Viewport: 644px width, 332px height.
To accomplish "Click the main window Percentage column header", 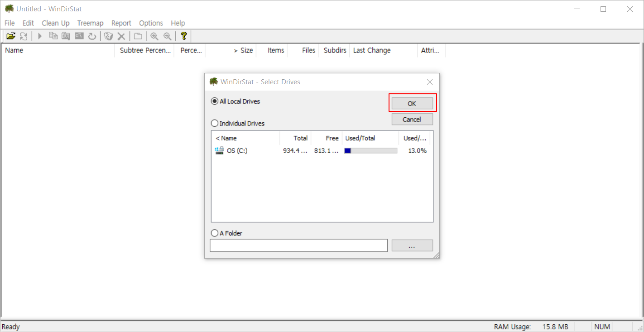I will [x=190, y=50].
